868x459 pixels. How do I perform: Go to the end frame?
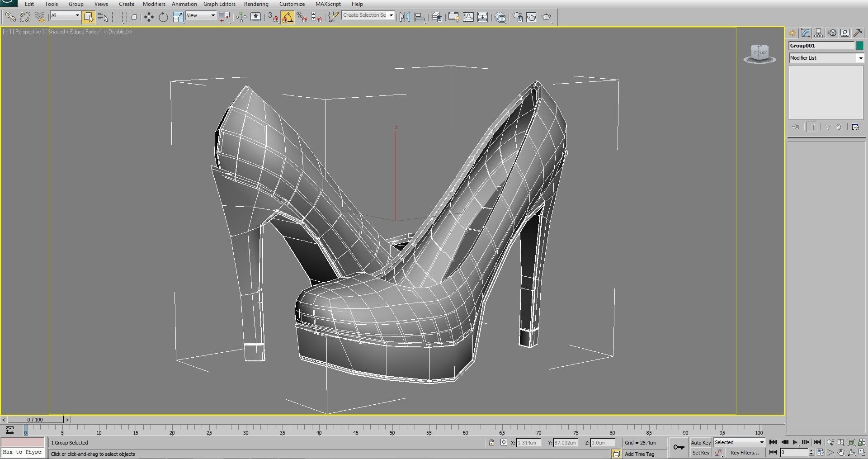(x=817, y=442)
